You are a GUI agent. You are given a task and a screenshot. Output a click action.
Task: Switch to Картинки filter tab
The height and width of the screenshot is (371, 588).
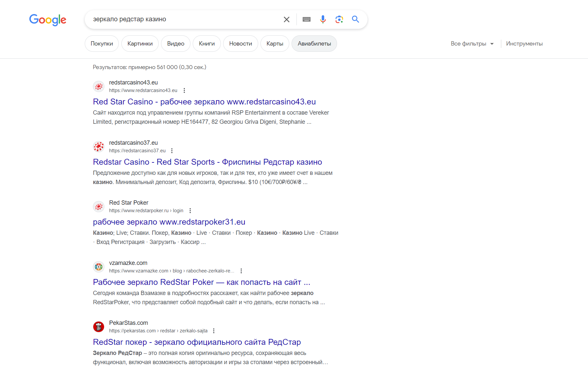pos(140,44)
